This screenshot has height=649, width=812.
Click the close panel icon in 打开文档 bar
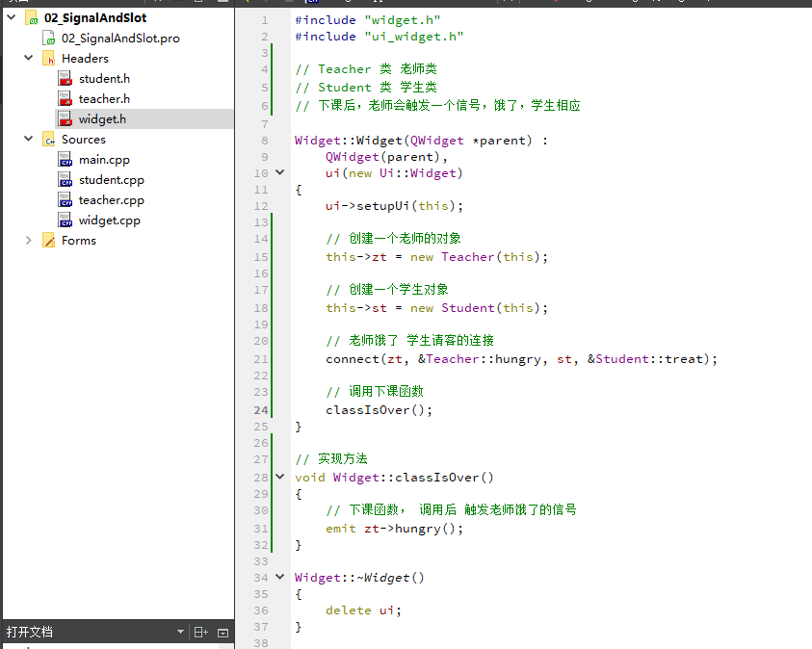[223, 633]
